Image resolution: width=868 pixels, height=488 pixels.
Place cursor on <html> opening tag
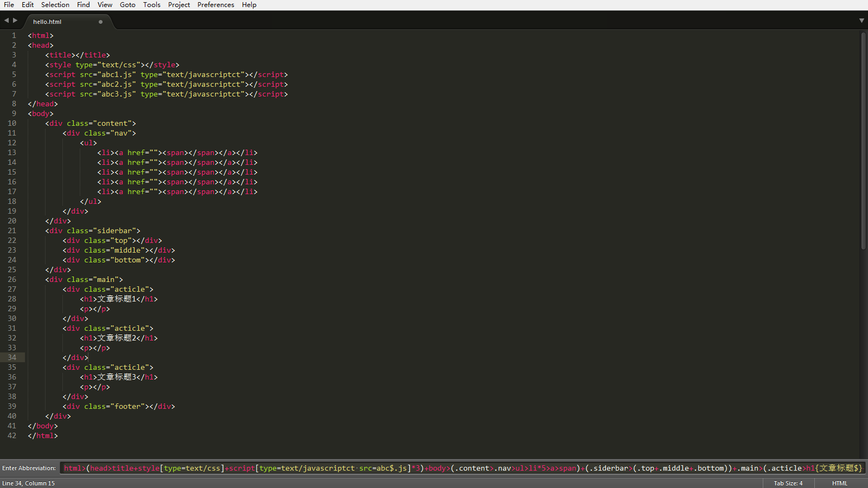pyautogui.click(x=41, y=35)
